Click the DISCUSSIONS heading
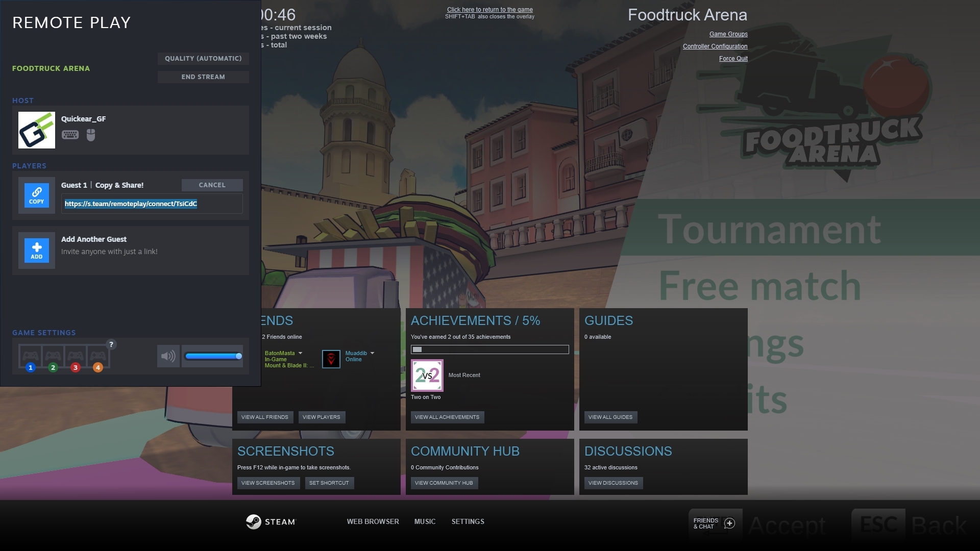This screenshot has width=980, height=551. pos(628,452)
